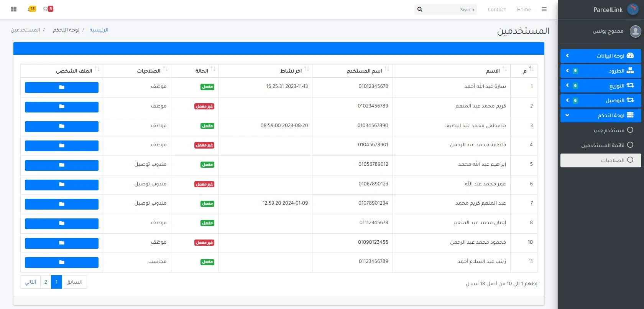Go to pagination page 2
The height and width of the screenshot is (309, 644).
click(x=46, y=282)
